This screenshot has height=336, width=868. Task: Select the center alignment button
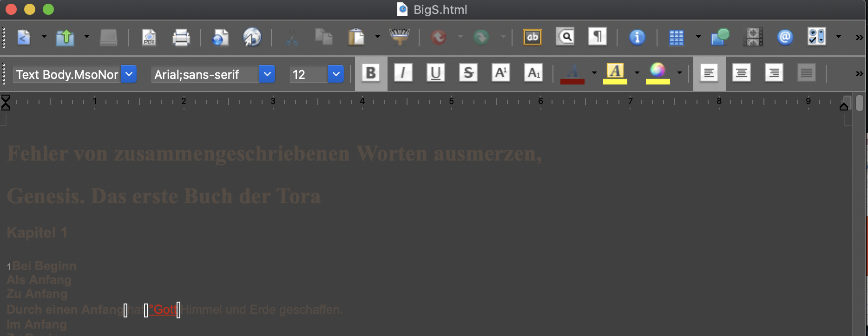pyautogui.click(x=741, y=73)
